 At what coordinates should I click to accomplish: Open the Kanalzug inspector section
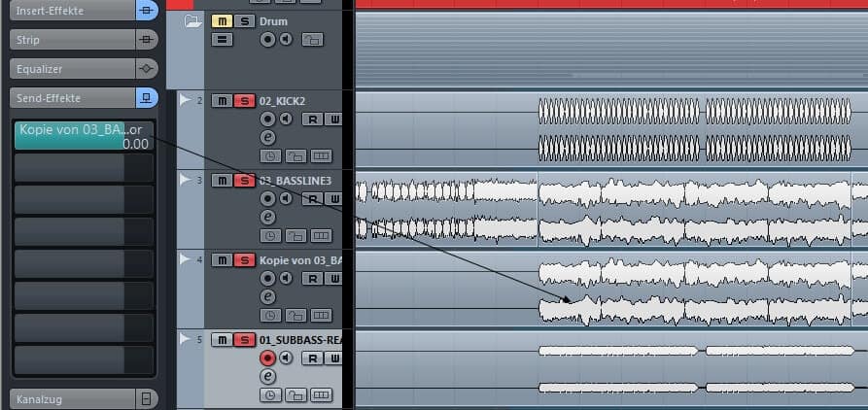[73, 399]
